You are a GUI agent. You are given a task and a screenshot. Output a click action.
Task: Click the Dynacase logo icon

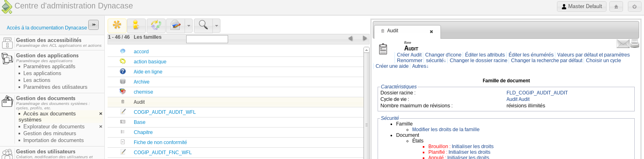click(6, 7)
